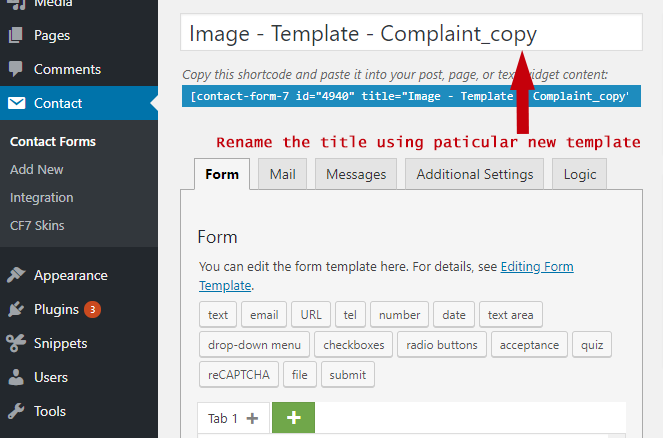
Task: Open the Additional Settings tab
Action: (474, 174)
